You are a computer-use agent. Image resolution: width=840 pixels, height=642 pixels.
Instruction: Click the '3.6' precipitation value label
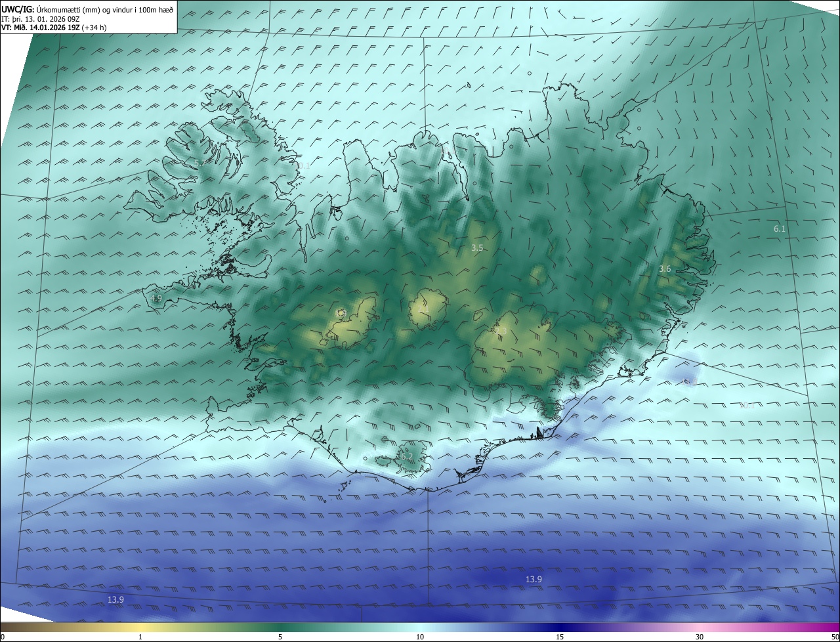(665, 269)
